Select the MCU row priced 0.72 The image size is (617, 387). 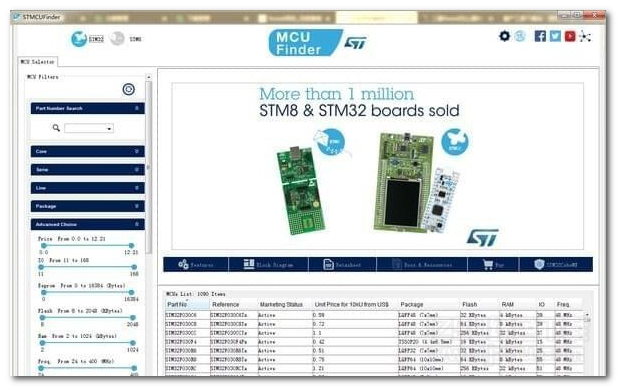(x=374, y=324)
